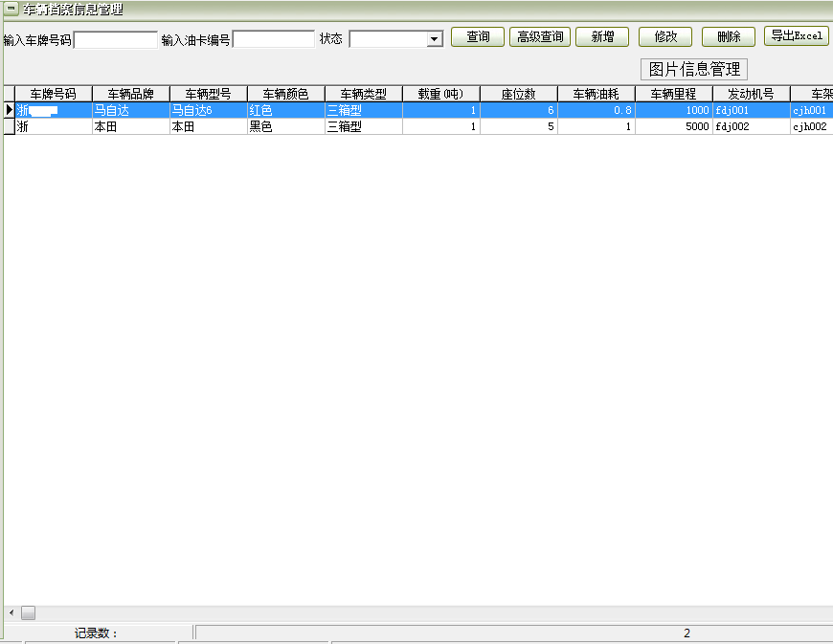The height and width of the screenshot is (644, 833).
Task: Click the 车辆里程 column header
Action: (674, 94)
